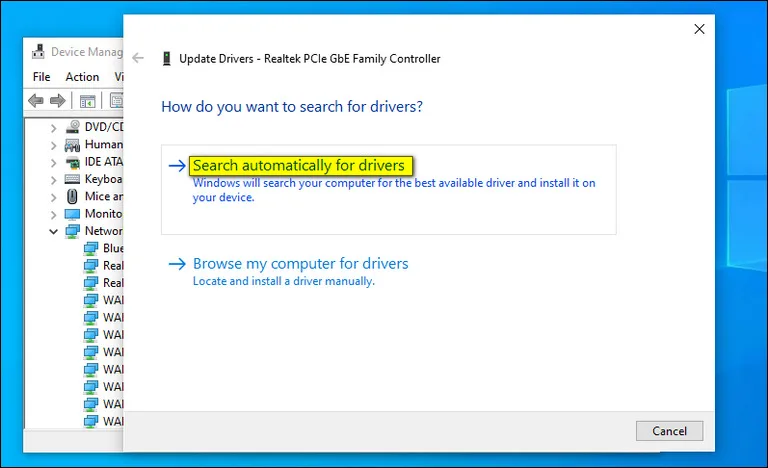Select the Network adapters tree item text
This screenshot has height=468, width=768.
pyautogui.click(x=104, y=231)
